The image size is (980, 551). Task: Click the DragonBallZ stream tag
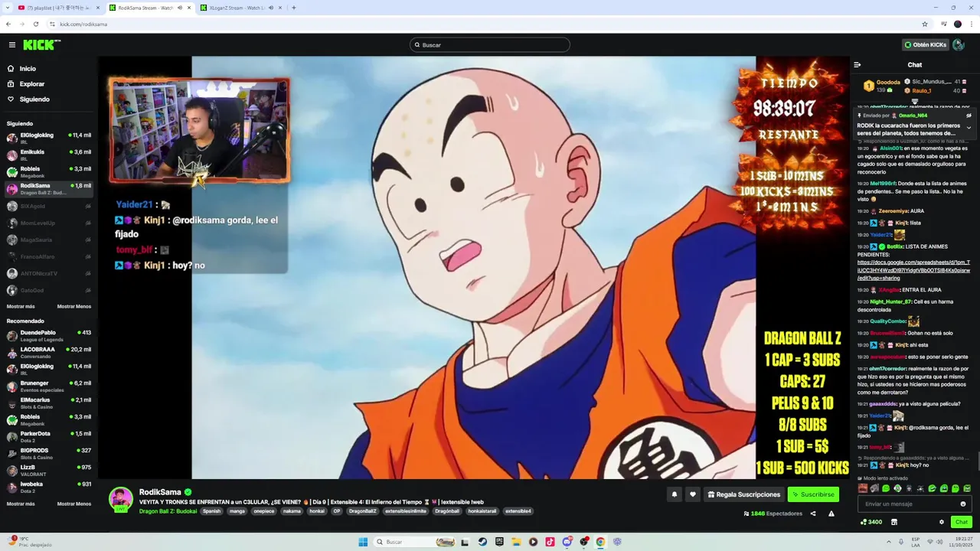click(x=363, y=511)
